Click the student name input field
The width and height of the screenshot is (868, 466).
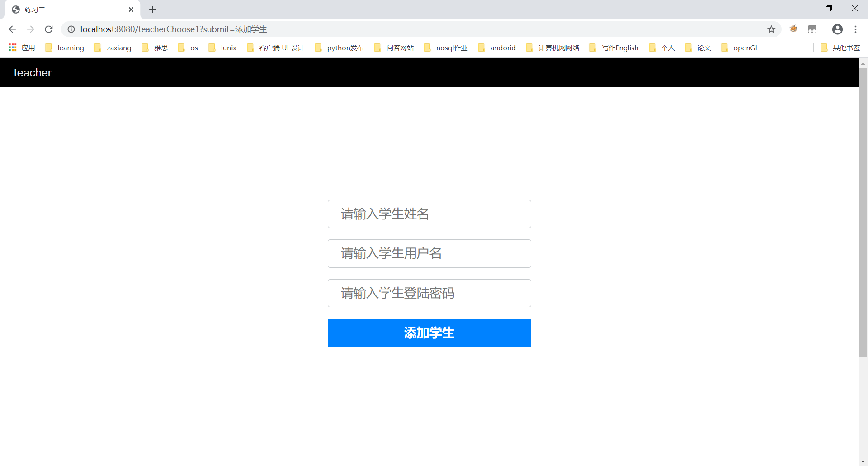[429, 214]
